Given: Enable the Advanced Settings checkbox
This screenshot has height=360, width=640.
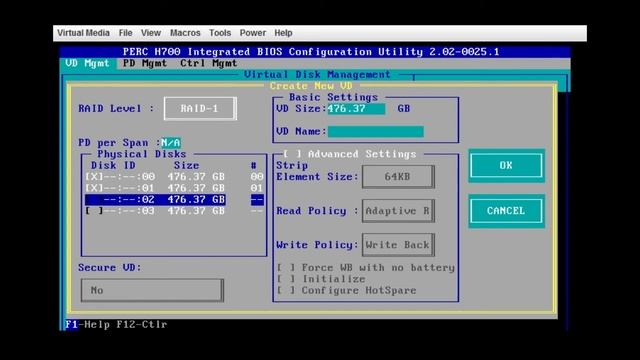Looking at the screenshot, I should (292, 154).
